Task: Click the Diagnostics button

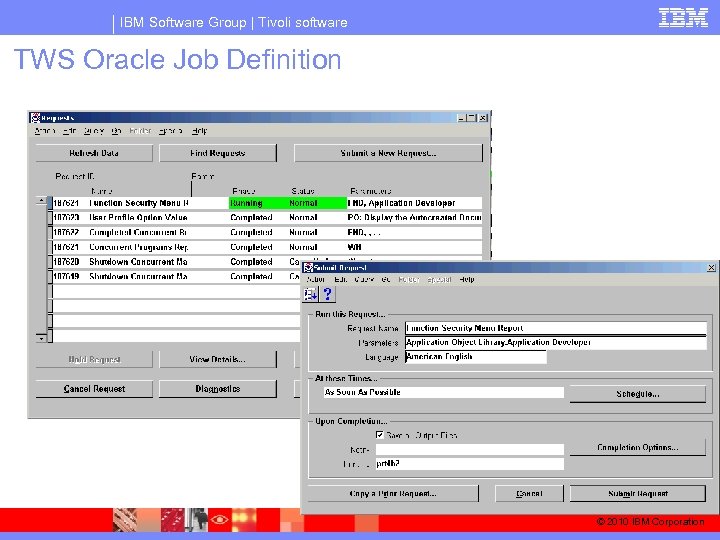Action: [x=218, y=388]
